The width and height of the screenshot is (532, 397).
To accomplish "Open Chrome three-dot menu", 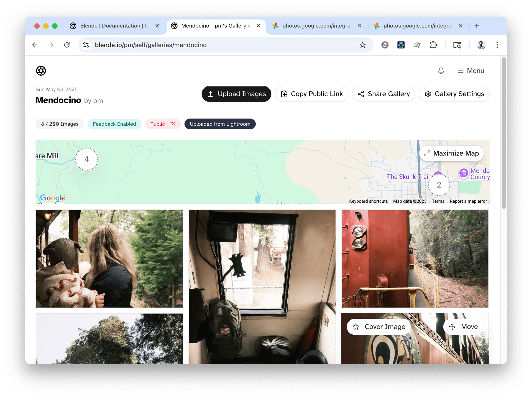I will [497, 45].
